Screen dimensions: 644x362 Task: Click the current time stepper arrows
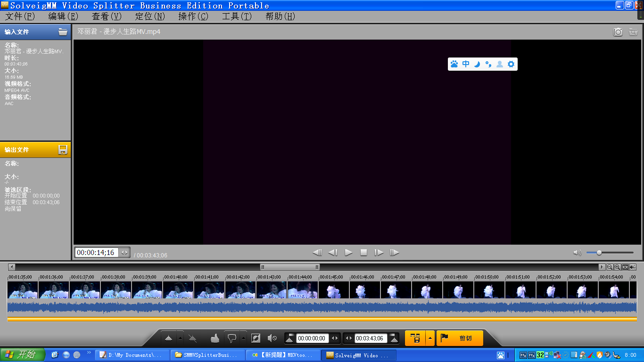(x=124, y=253)
